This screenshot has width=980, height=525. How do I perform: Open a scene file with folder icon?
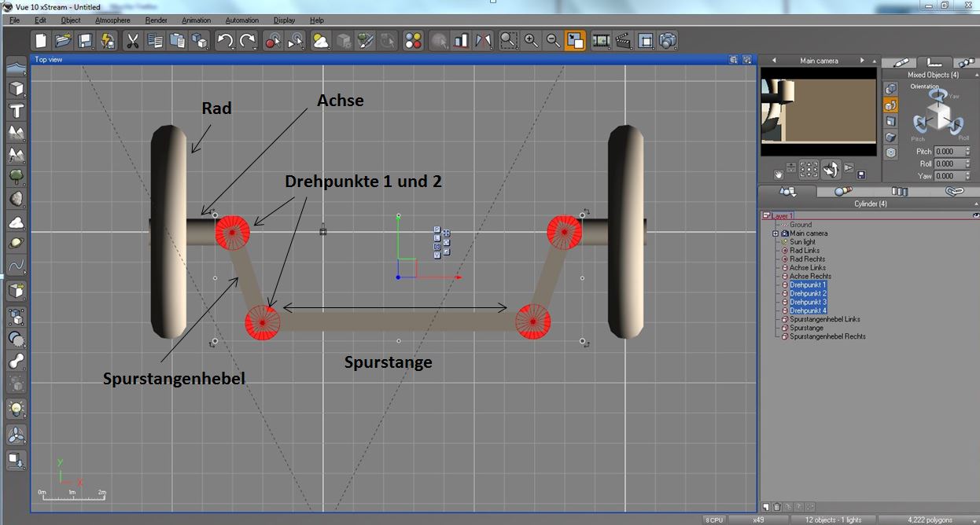pyautogui.click(x=63, y=41)
